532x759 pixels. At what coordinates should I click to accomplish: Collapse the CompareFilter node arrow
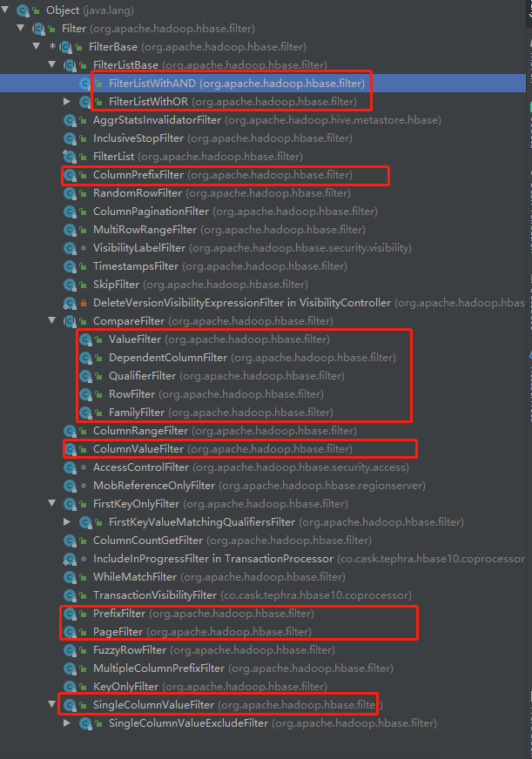click(51, 320)
